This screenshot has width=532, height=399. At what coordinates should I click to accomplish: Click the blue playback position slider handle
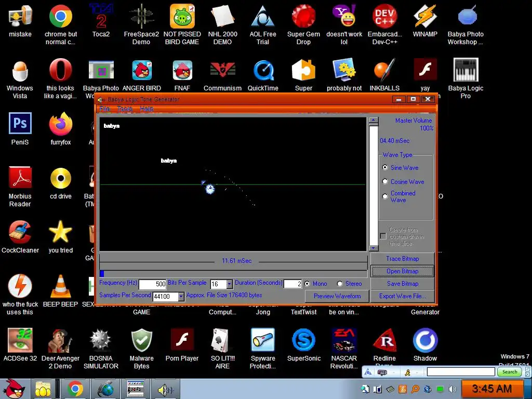(x=102, y=273)
